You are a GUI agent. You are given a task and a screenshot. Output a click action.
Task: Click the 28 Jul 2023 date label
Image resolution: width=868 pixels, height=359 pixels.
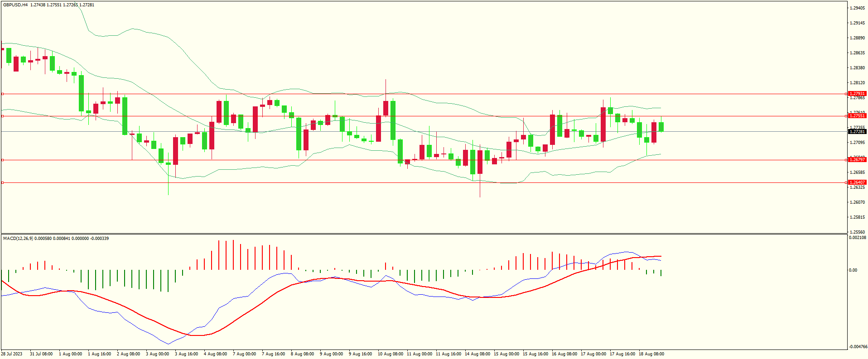point(12,354)
